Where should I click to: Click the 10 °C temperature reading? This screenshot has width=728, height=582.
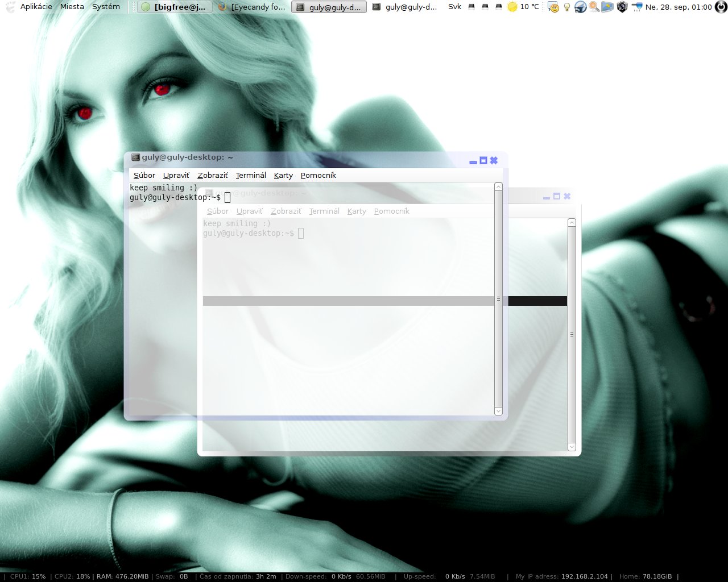(530, 7)
